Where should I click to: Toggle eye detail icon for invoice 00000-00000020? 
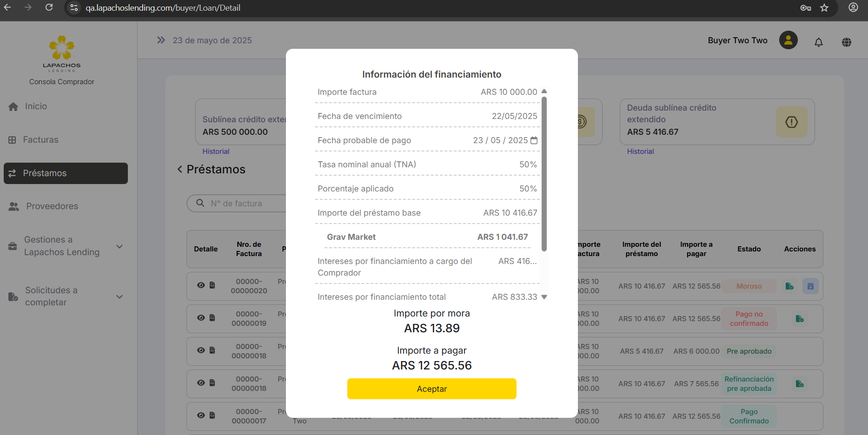point(201,285)
